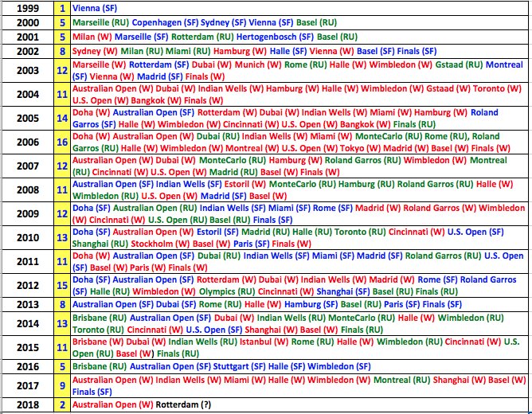Click 'Paris (W)' in the 2011 row
The image size is (532, 414).
click(147, 268)
